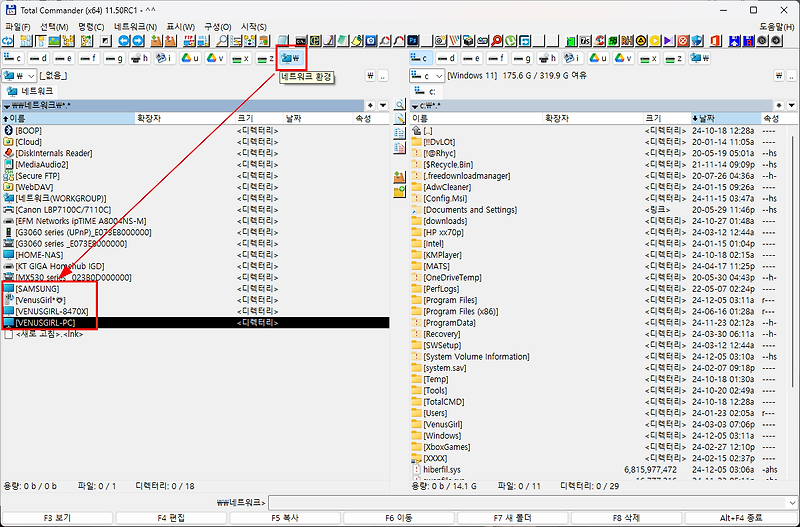The width and height of the screenshot is (800, 527).
Task: Launch Photoshop from the Ps toolbar icon
Action: tap(413, 41)
